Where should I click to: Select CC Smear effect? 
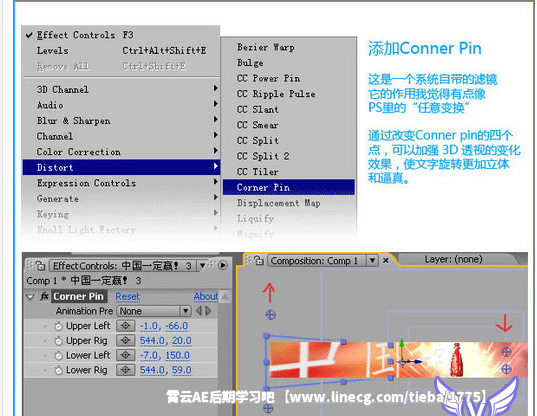(x=289, y=125)
